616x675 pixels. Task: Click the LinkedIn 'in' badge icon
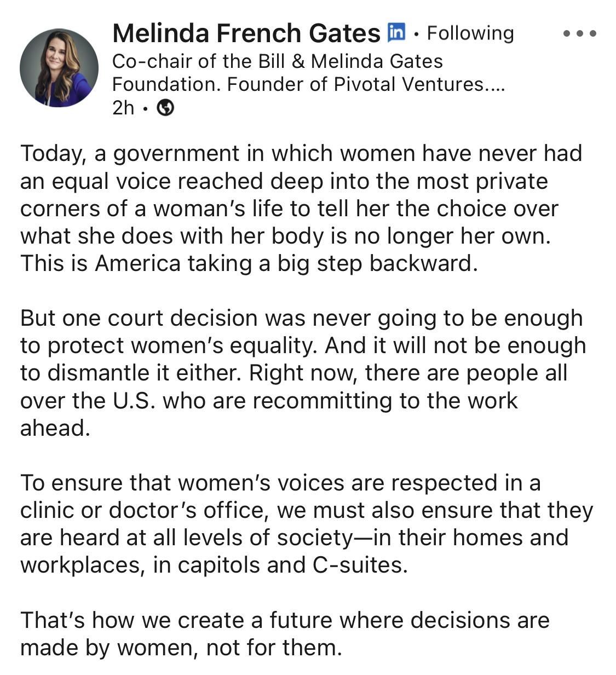(x=396, y=32)
